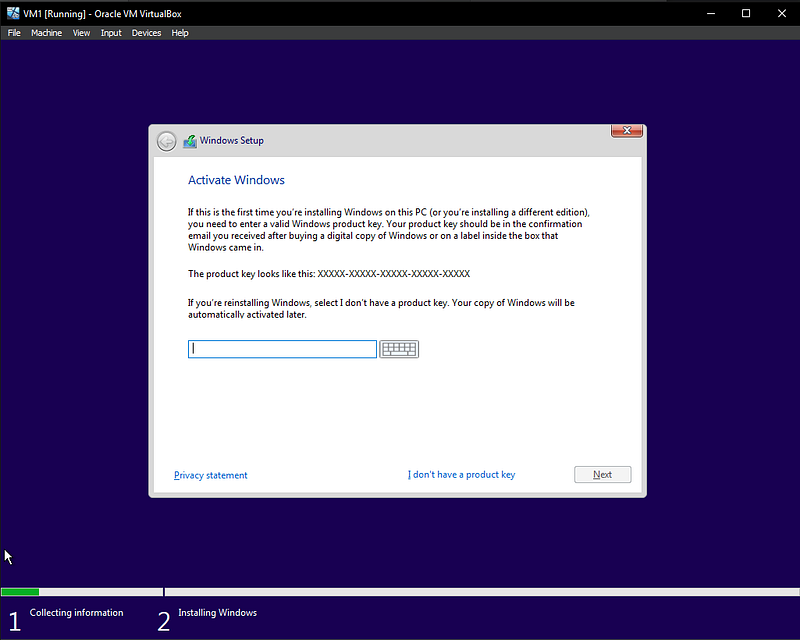Select I don't have a product key
This screenshot has height=640, width=800.
(x=461, y=475)
